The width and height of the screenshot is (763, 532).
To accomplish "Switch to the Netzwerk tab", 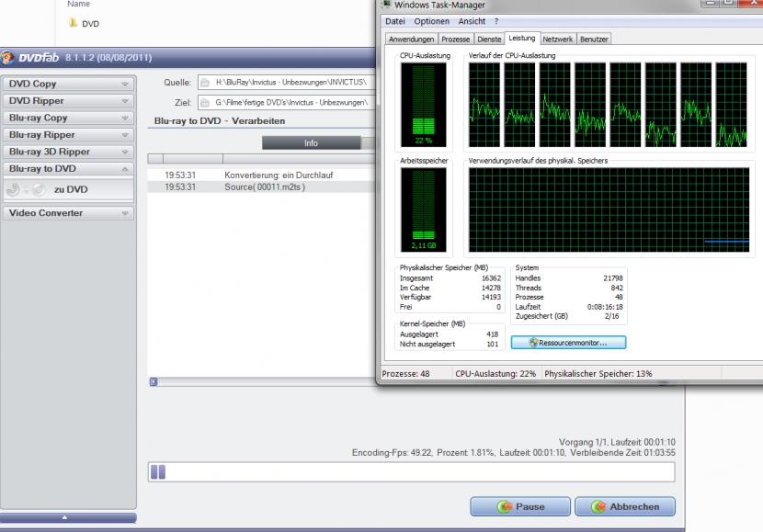I will tap(558, 39).
